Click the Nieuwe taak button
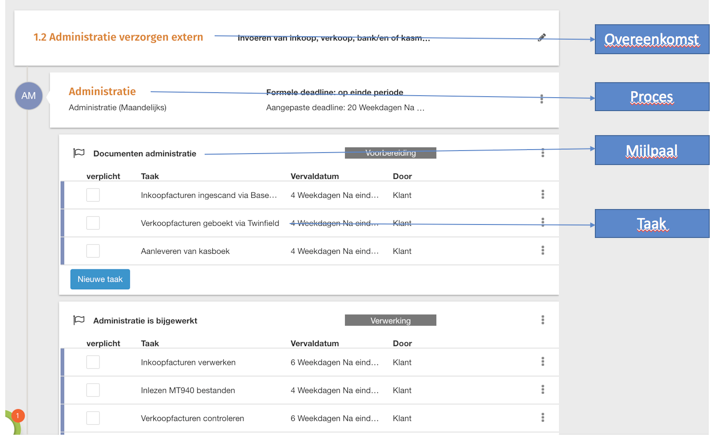This screenshot has height=445, width=727. (x=100, y=279)
